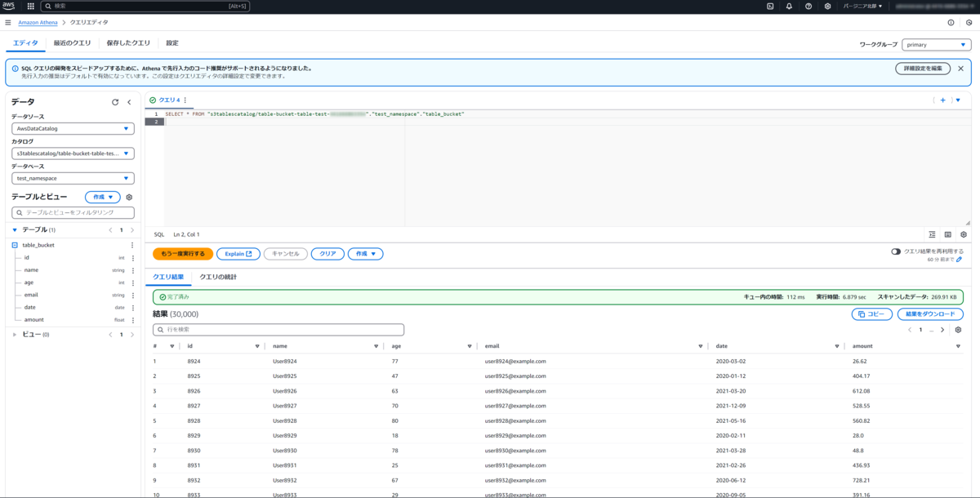Switch to 保存したクエリ tab

pos(128,42)
